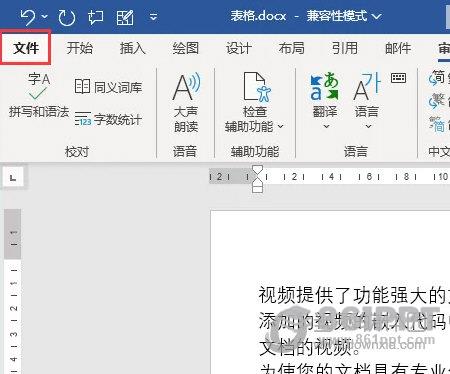Click the Undo arrow icon

click(28, 17)
